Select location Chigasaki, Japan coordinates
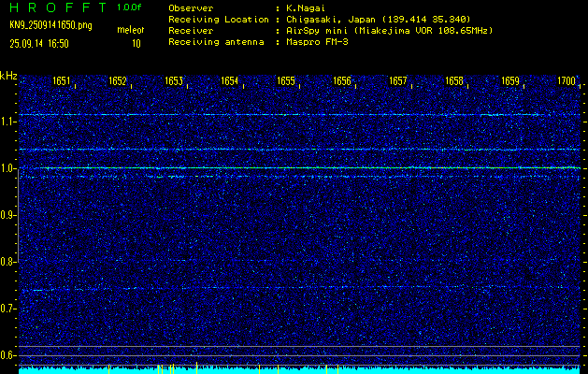Viewport: 588px width, 374px height. click(379, 20)
